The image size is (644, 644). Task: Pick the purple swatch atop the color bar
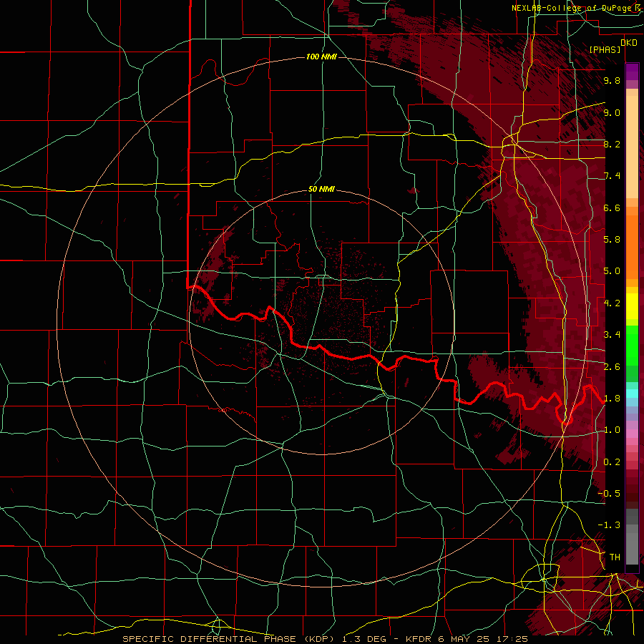click(x=632, y=72)
